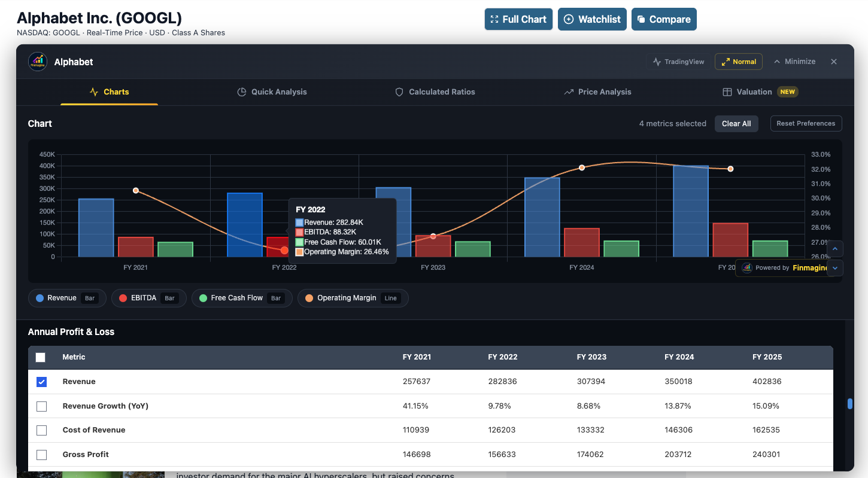
Task: Open the Quick Analysis tab
Action: [x=280, y=92]
